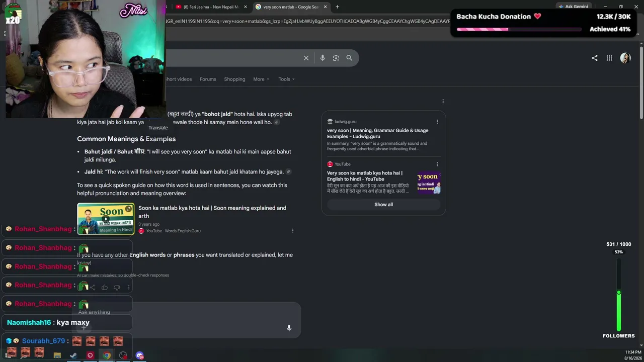Click the Translate button

click(x=158, y=128)
